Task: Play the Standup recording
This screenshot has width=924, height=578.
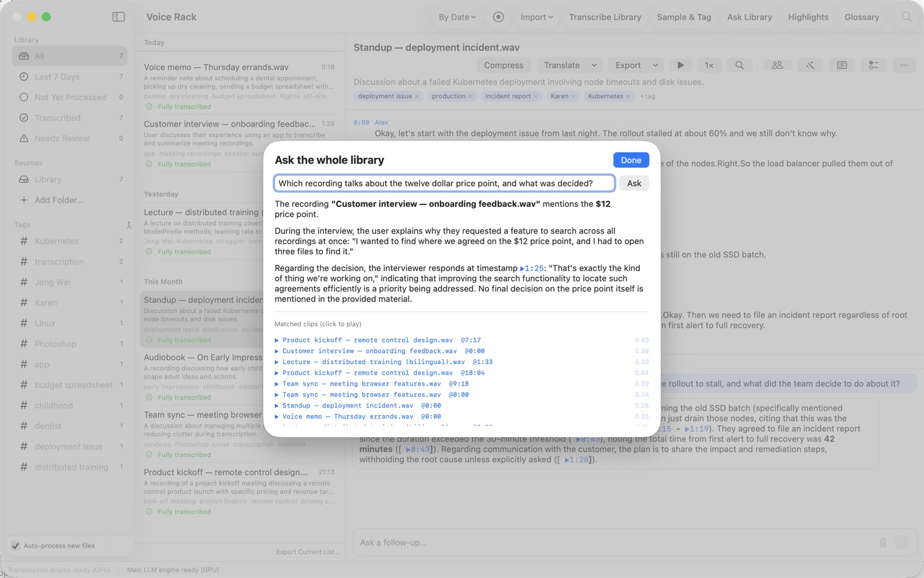Action: [x=680, y=65]
